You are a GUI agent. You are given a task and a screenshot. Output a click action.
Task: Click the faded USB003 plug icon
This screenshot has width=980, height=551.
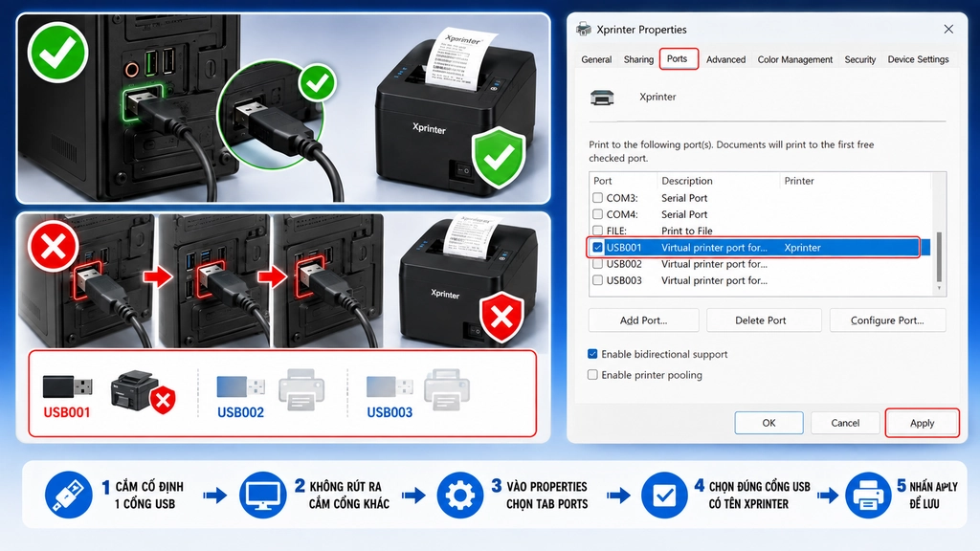(x=390, y=386)
